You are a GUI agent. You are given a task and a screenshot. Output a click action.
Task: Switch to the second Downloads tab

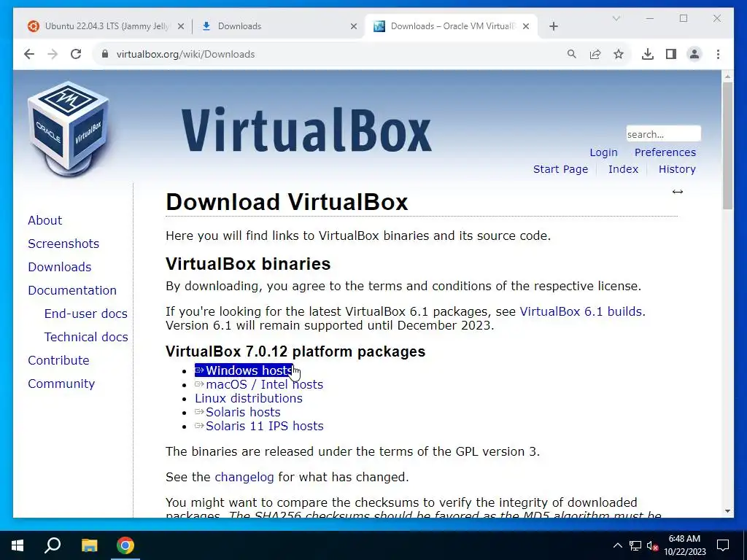(x=278, y=26)
